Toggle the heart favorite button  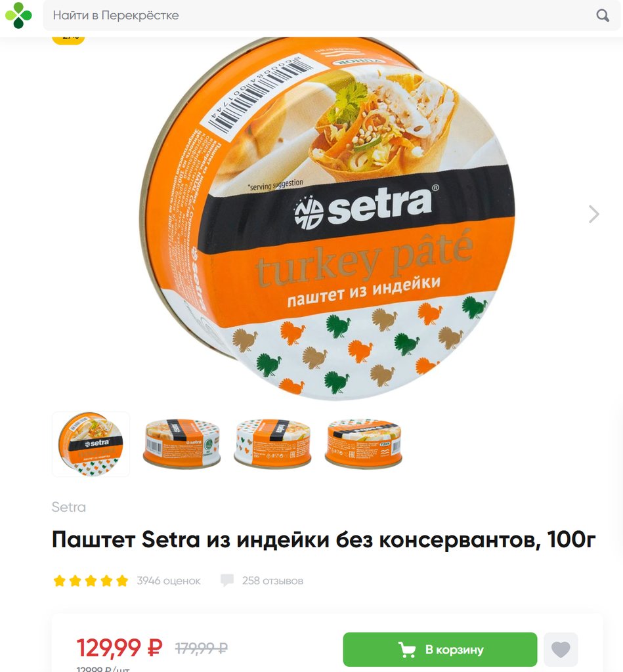tap(561, 649)
